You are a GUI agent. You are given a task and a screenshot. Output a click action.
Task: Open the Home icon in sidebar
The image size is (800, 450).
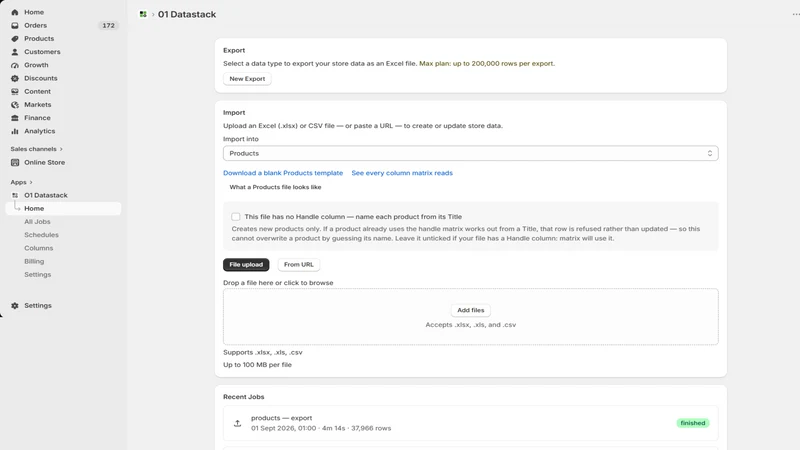point(15,12)
